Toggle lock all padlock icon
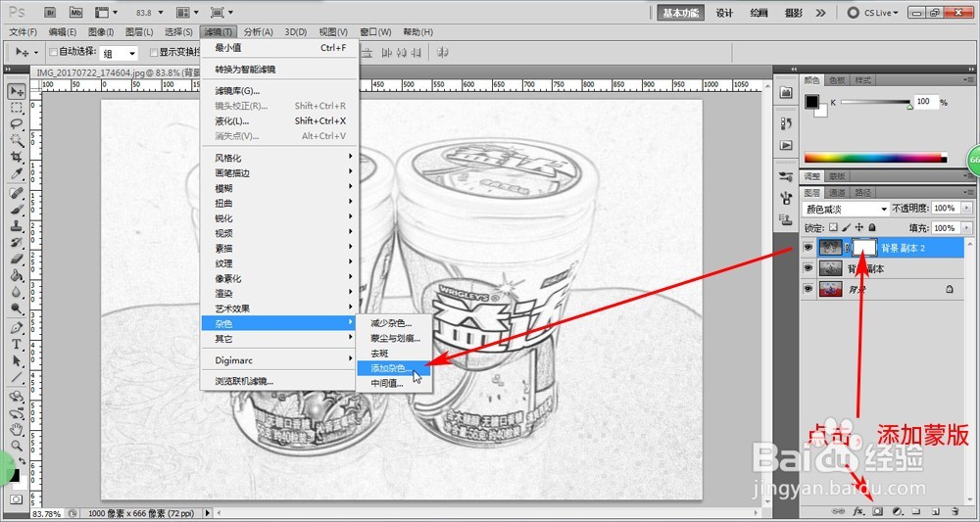Screen dimensions: 980x522 pos(872,228)
